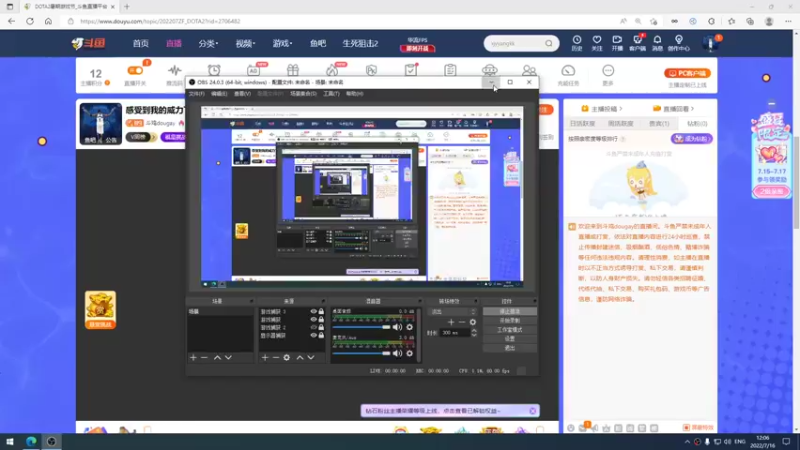
Task: Move the scene up with the up arrow
Action: point(217,358)
